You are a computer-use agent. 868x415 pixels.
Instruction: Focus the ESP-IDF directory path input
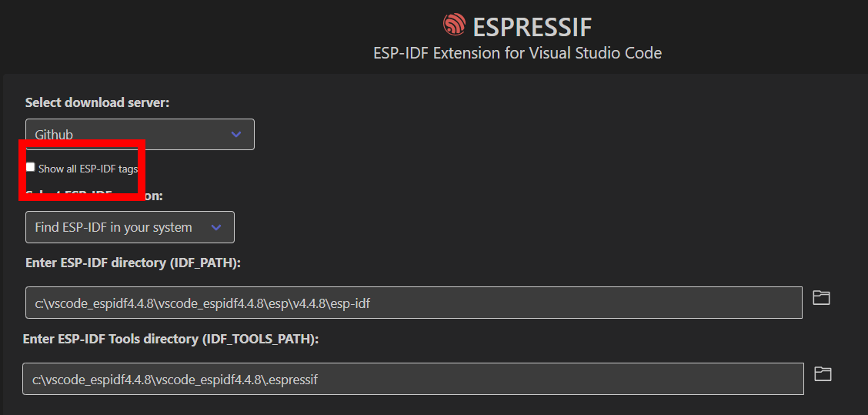click(x=413, y=303)
